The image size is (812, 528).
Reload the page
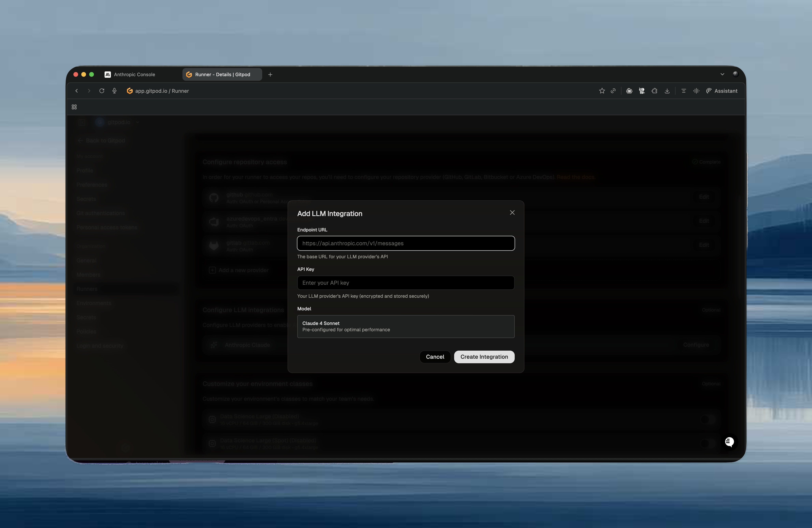point(102,91)
